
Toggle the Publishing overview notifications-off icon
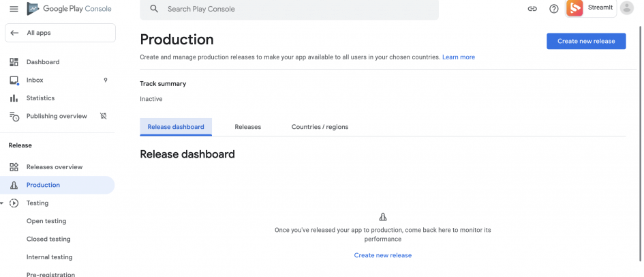pos(104,116)
